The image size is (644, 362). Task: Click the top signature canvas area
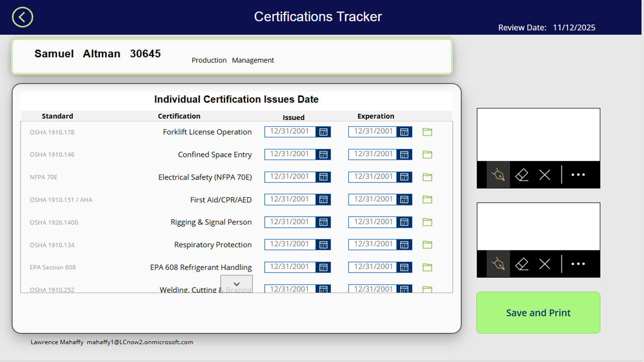pos(538,133)
